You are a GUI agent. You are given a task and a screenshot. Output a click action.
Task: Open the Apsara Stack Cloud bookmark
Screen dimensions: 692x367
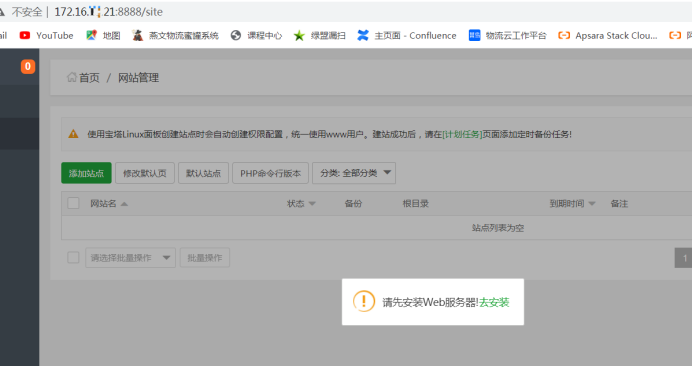608,36
